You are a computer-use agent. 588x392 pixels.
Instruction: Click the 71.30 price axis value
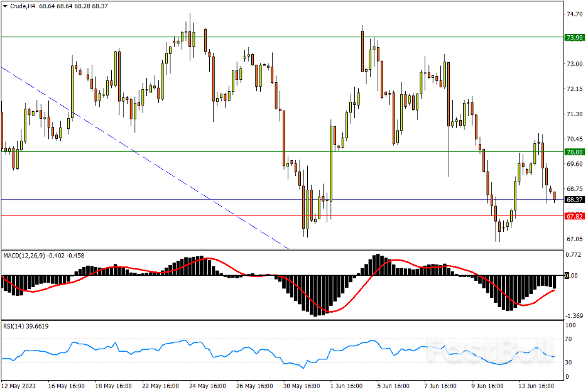[575, 114]
